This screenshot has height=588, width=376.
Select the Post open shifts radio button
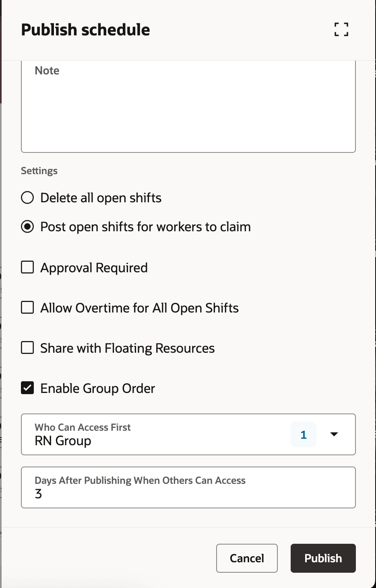(x=27, y=227)
